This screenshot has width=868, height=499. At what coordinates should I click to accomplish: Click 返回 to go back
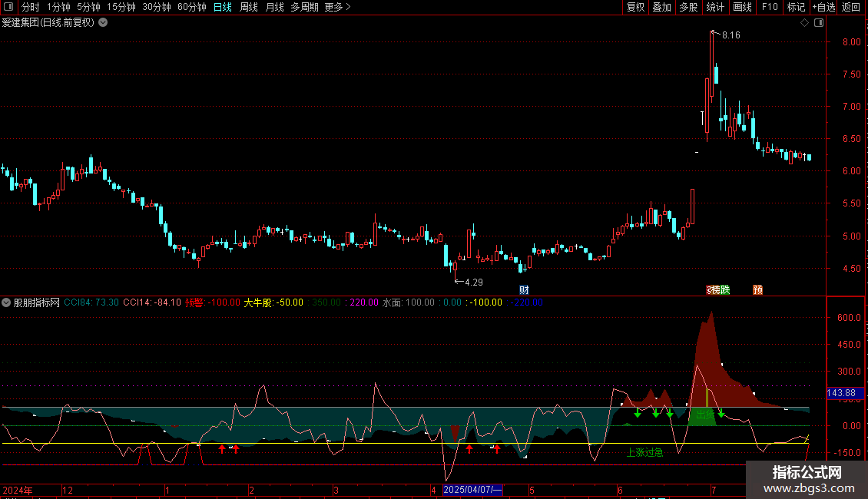click(x=851, y=7)
